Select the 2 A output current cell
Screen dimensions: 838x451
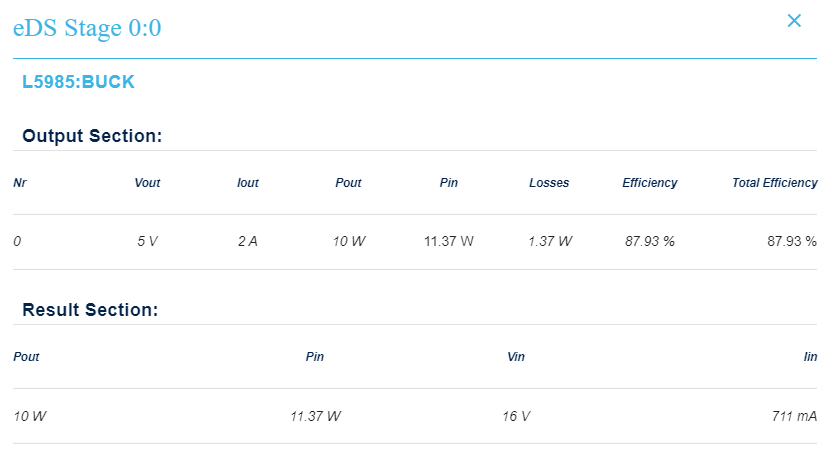point(247,241)
